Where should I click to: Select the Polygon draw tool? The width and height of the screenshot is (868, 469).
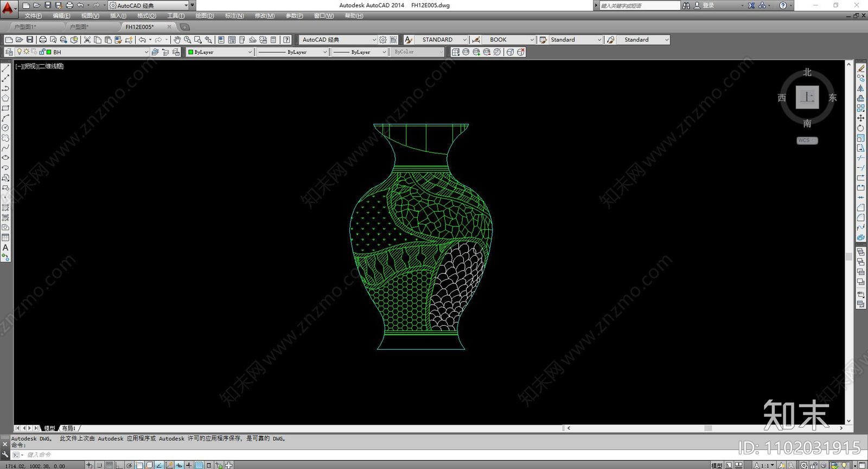pos(5,98)
